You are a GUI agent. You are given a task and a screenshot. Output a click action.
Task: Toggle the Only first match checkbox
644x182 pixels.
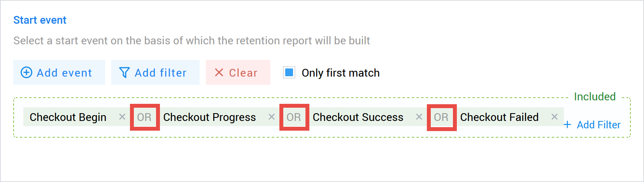point(289,73)
